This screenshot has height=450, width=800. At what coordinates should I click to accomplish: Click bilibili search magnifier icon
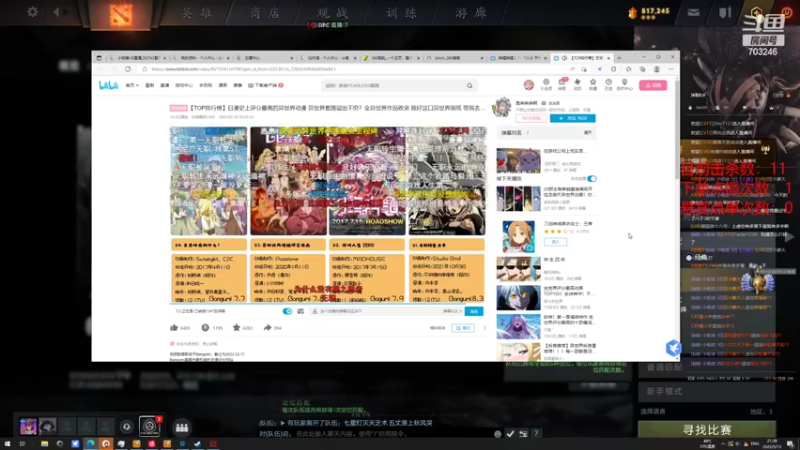click(x=470, y=86)
